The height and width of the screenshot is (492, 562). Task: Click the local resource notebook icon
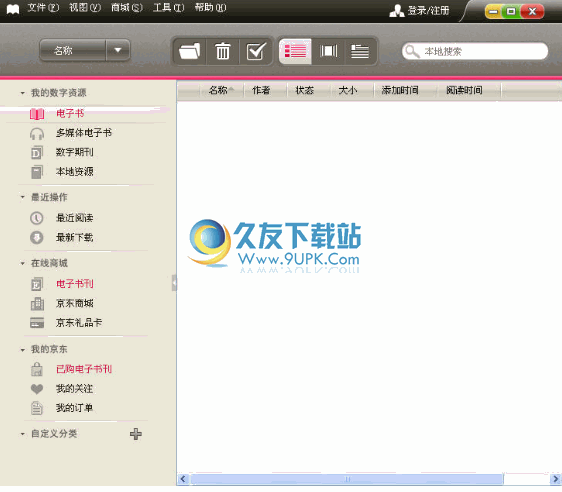coord(37,172)
